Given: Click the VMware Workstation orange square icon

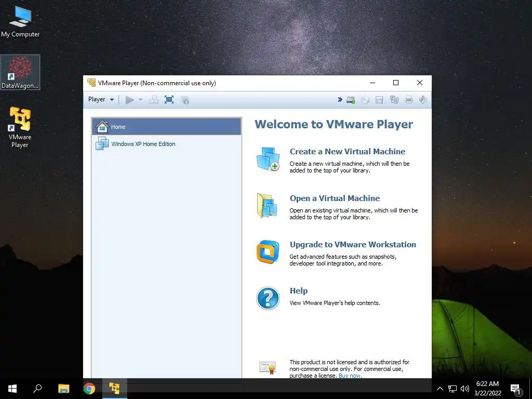Looking at the screenshot, I should click(268, 252).
